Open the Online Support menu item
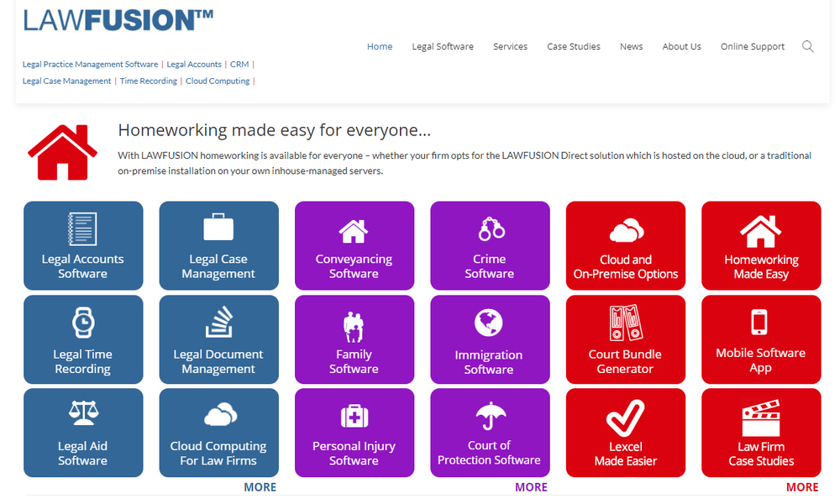The width and height of the screenshot is (840, 504). 752,46
